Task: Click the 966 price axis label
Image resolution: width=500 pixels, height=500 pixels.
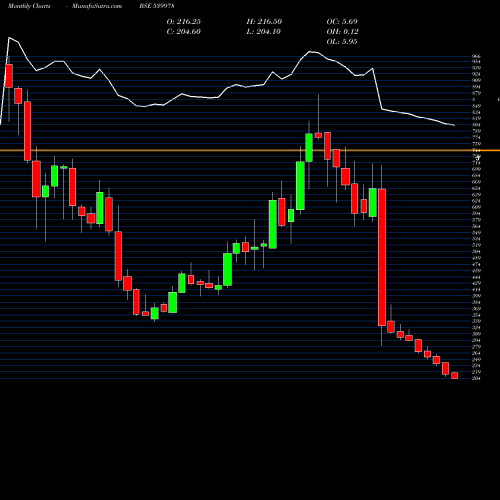Action: click(x=476, y=57)
